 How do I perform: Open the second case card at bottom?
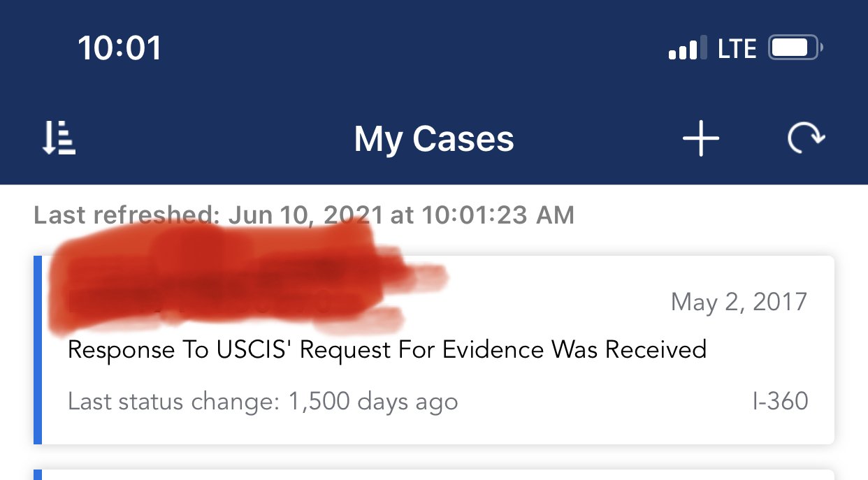pyautogui.click(x=434, y=474)
